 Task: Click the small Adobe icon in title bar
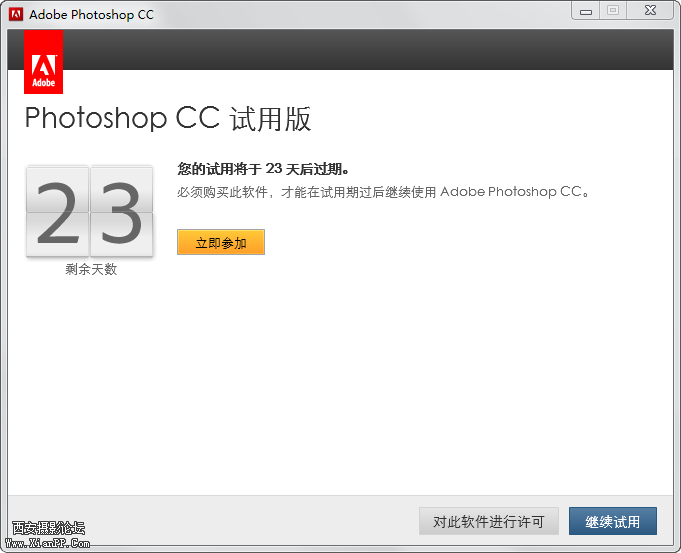[x=16, y=14]
